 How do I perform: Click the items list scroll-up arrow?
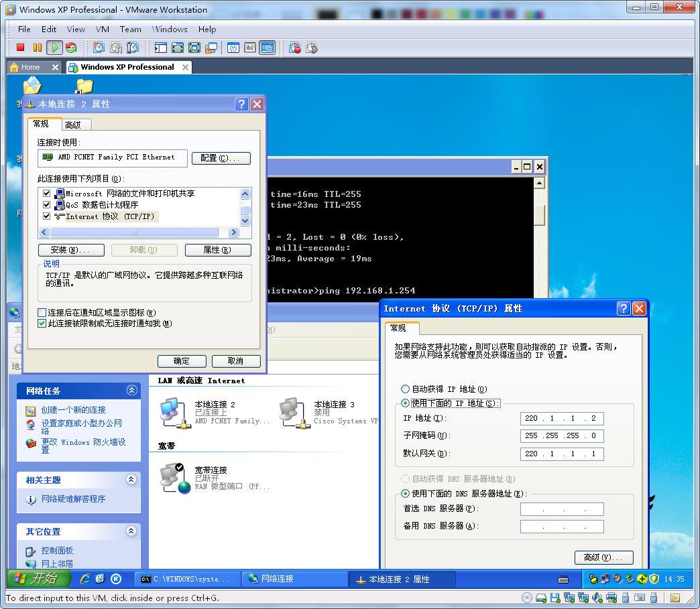tap(245, 194)
